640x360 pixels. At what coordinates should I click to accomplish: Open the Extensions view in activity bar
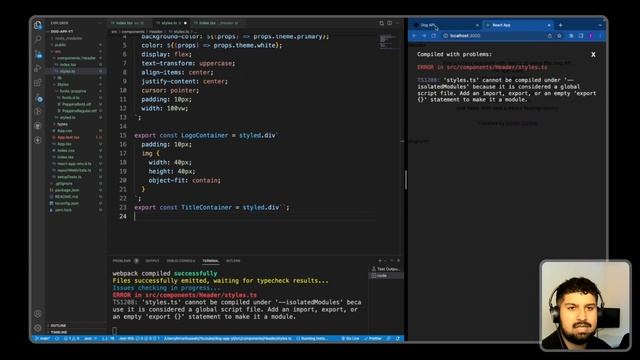tap(38, 83)
